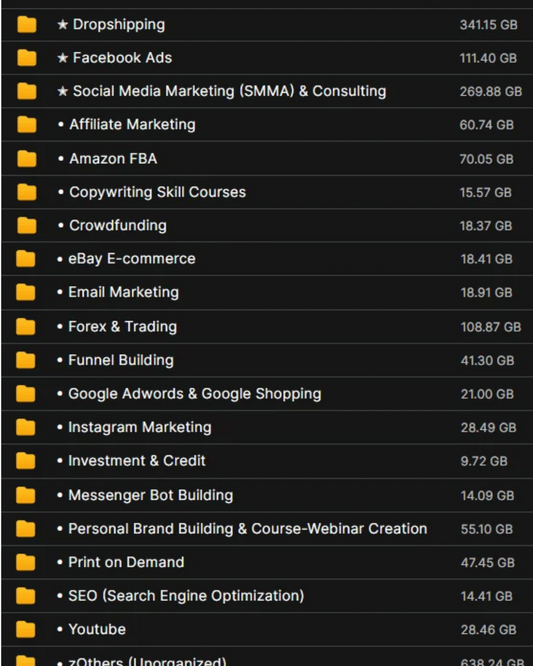Viewport: 533px width, 666px height.
Task: Click folder icon beside Messenger Bot Building
Action: pyautogui.click(x=25, y=495)
